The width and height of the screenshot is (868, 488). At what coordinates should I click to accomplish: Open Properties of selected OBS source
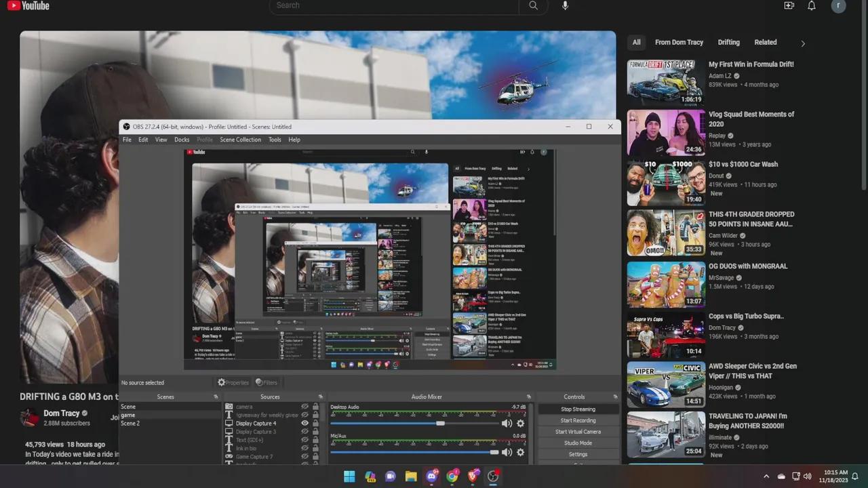tap(233, 382)
